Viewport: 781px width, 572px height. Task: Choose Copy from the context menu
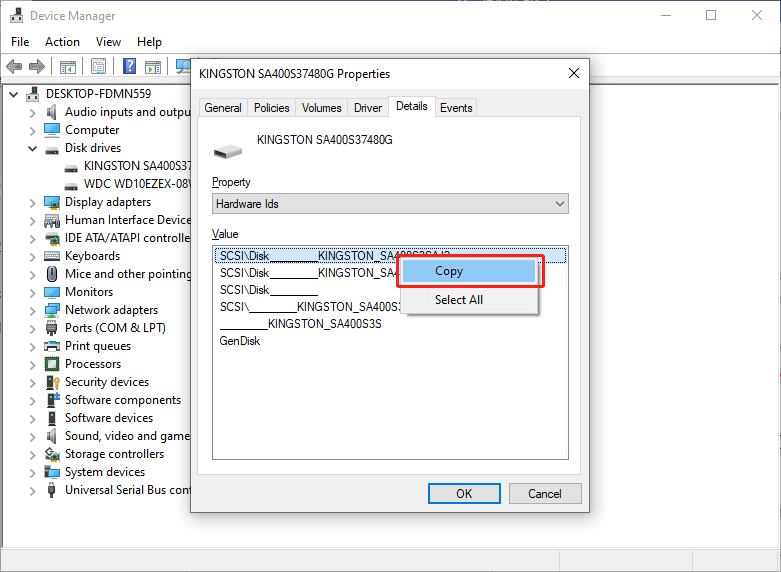pos(469,271)
